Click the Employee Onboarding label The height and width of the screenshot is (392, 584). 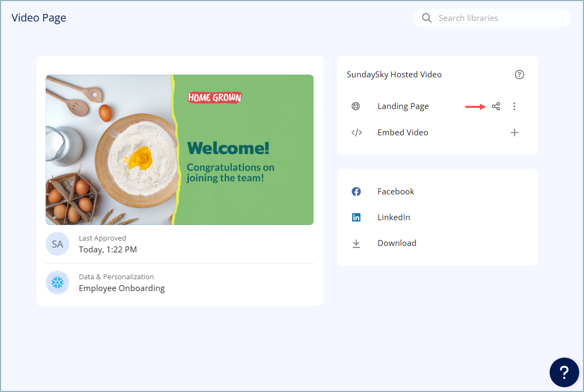(x=122, y=288)
